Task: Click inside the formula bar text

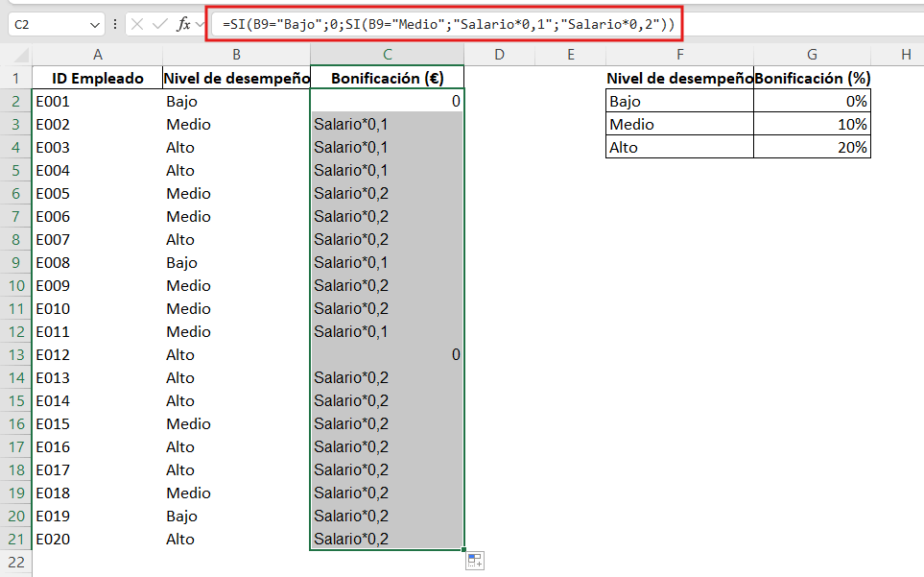Action: [x=448, y=24]
